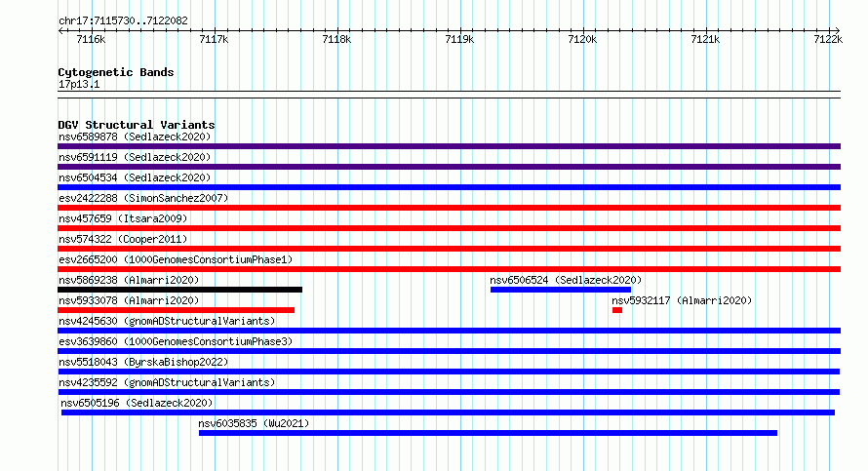Click the Cytogenetic Bands track title
Viewport: 868px width, 471px height.
[116, 72]
